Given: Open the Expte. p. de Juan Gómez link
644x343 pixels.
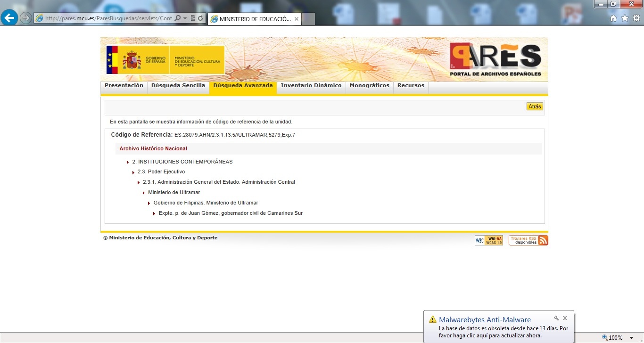Looking at the screenshot, I should (230, 213).
